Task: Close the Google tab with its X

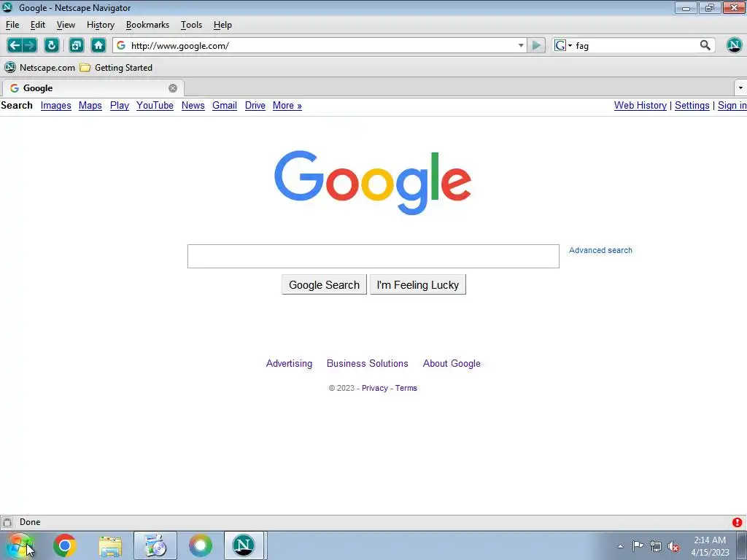Action: click(173, 88)
